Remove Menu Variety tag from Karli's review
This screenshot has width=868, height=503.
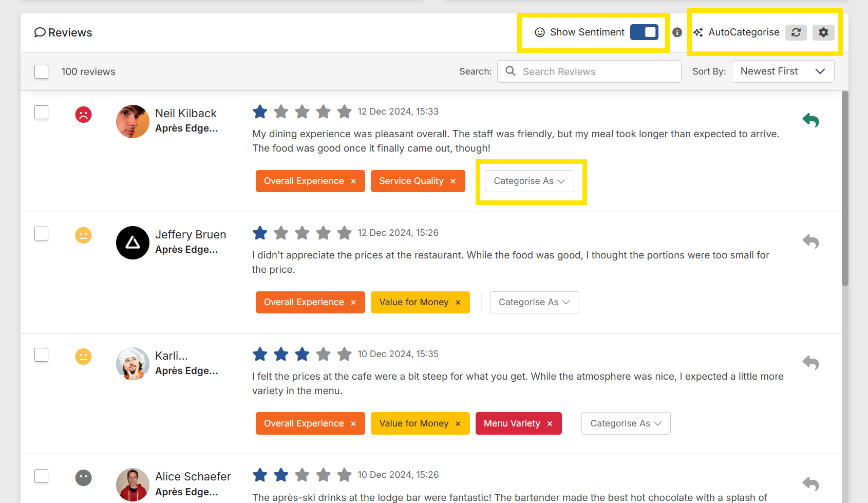coord(550,424)
